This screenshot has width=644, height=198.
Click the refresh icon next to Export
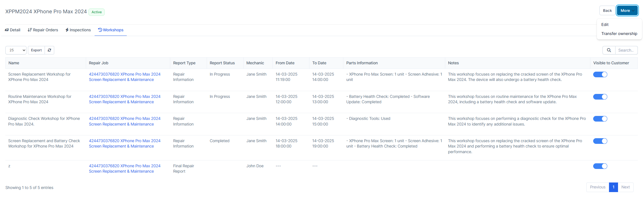pyautogui.click(x=49, y=50)
